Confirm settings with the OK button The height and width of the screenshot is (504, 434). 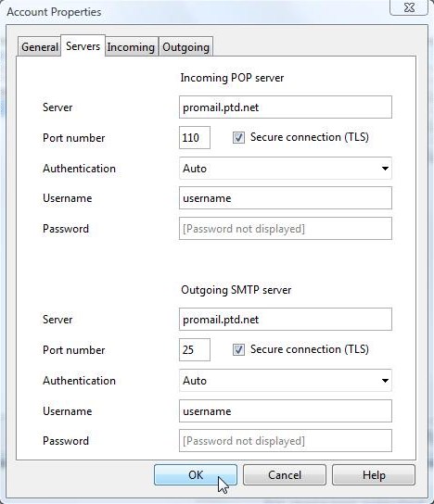196,474
